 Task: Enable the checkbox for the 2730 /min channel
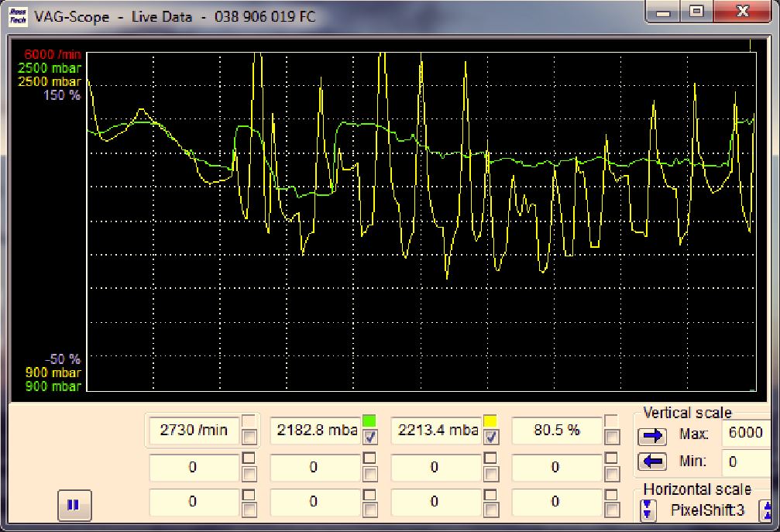click(249, 437)
